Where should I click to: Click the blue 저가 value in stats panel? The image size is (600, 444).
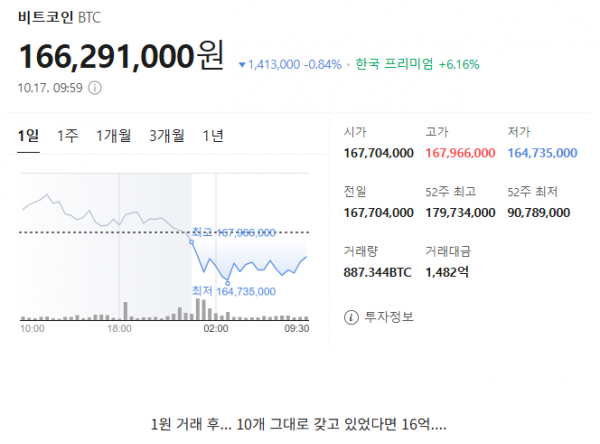542,153
